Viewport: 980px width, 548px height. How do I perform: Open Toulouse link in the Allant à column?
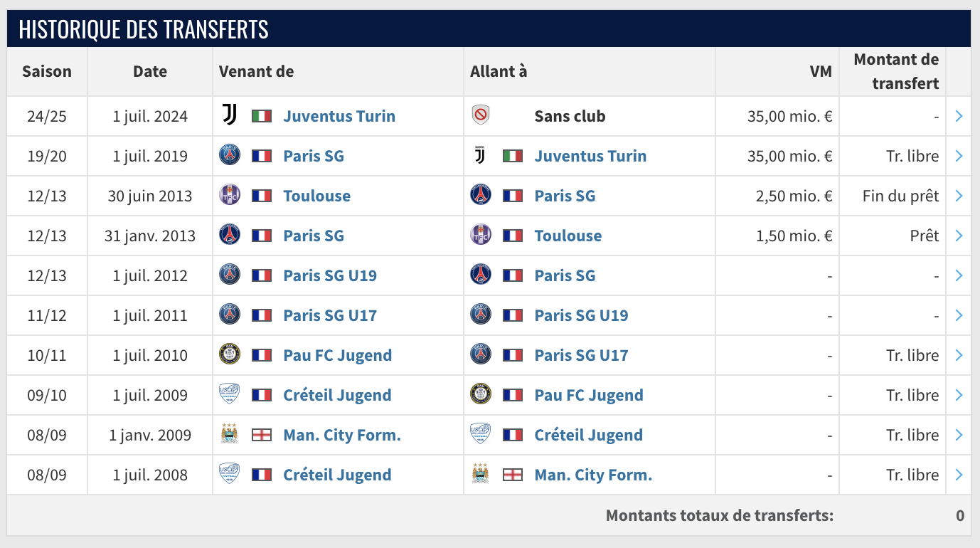(568, 236)
